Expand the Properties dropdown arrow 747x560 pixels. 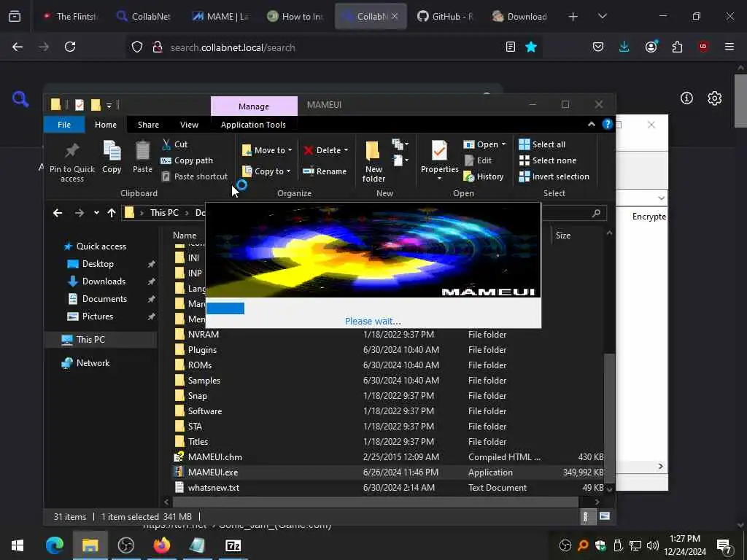pos(439,179)
